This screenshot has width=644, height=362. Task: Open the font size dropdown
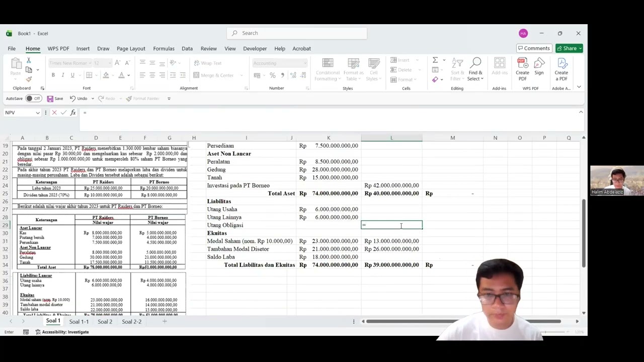110,63
